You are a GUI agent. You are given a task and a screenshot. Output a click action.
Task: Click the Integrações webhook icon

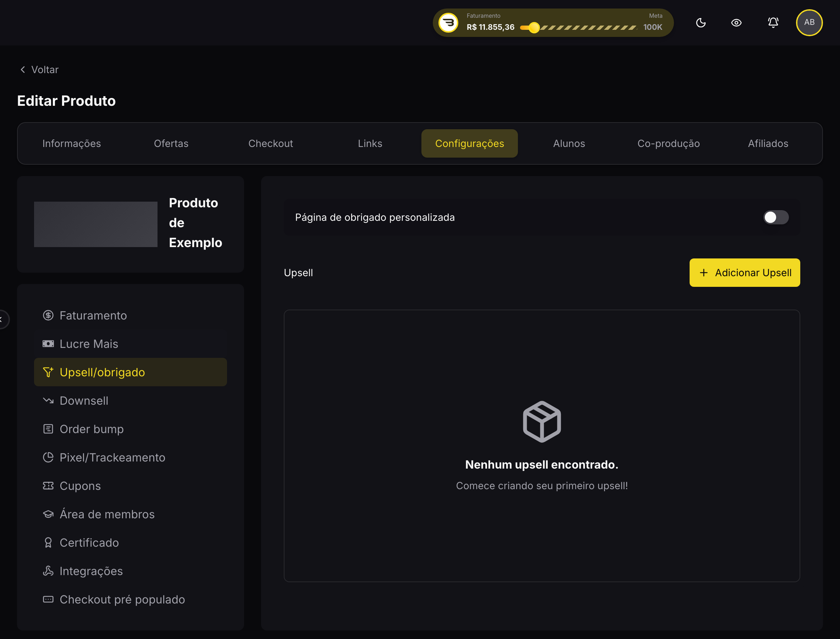[x=48, y=571]
